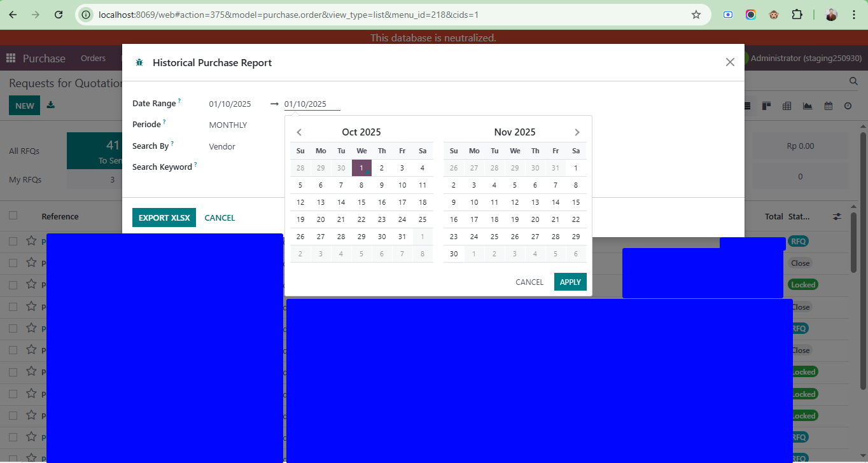Tick the checkbox of the second list row
The image size is (868, 463).
pyautogui.click(x=13, y=263)
